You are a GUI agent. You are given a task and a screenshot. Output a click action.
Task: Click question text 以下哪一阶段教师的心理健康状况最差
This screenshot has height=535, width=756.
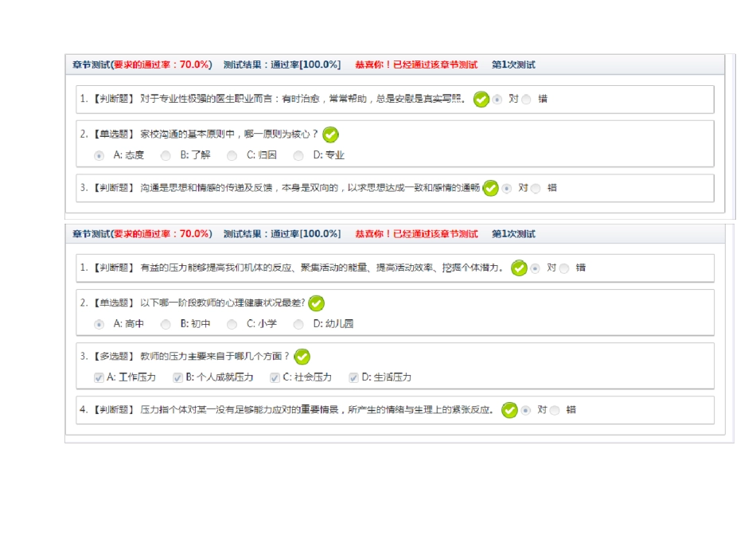(x=223, y=303)
